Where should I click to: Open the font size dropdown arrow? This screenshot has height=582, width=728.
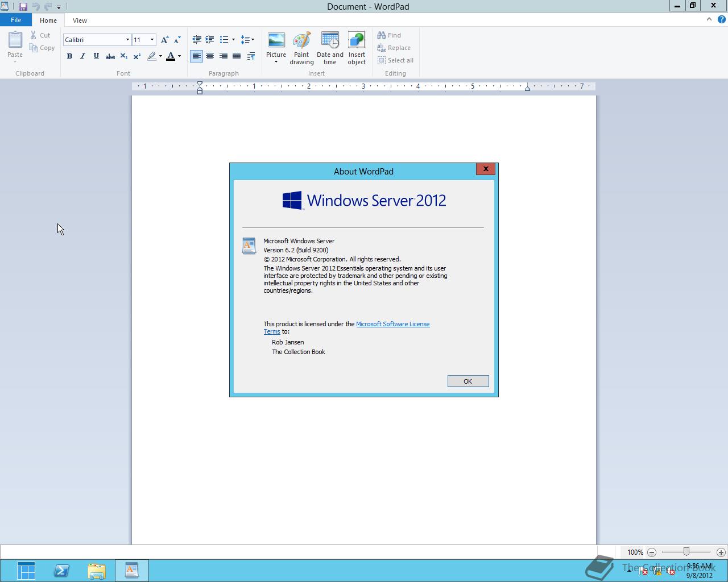(x=152, y=40)
